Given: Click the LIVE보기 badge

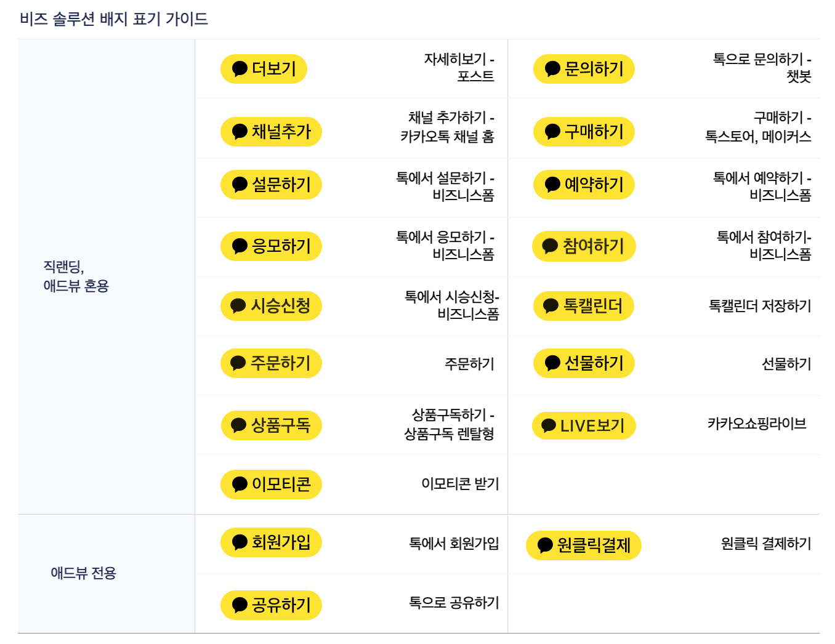Looking at the screenshot, I should pos(584,425).
